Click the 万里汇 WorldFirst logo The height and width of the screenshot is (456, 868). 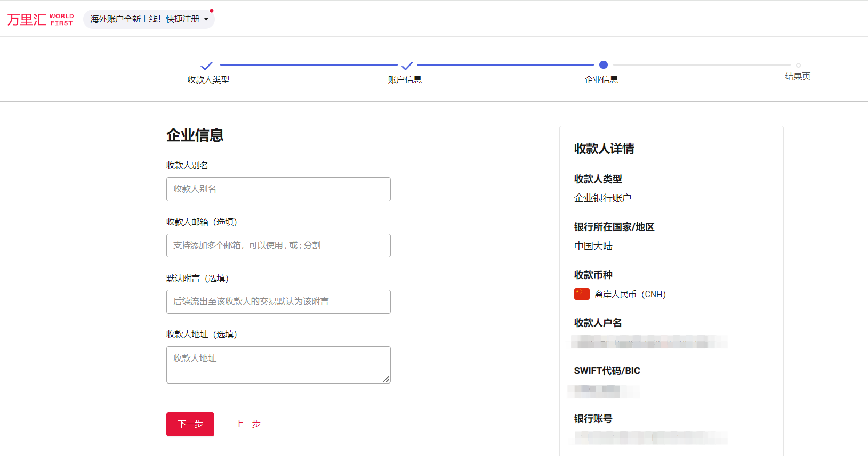[x=40, y=20]
